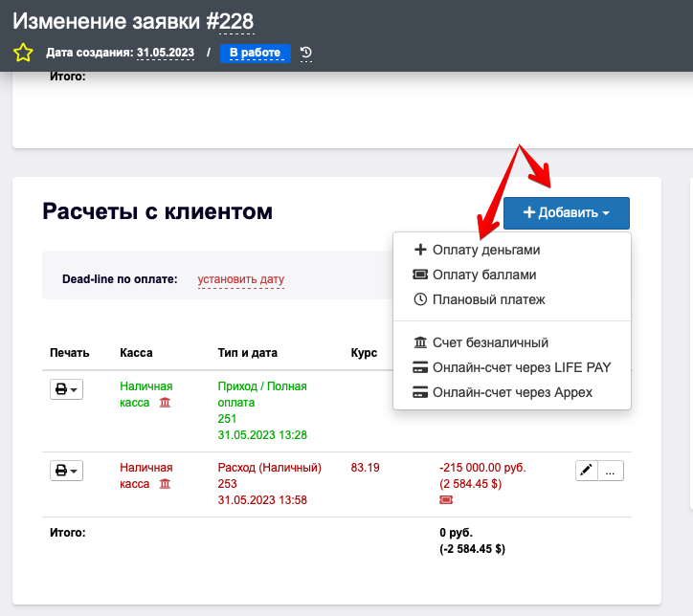Click the 'Расчеты с клиентом' heading
Image resolution: width=693 pixels, height=616 pixels.
pyautogui.click(x=157, y=211)
